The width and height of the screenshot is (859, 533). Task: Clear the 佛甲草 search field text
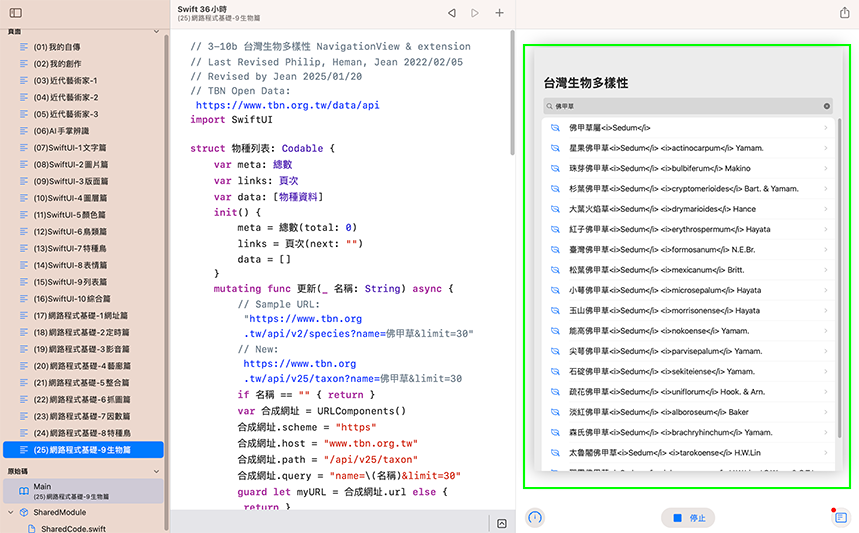tap(827, 106)
